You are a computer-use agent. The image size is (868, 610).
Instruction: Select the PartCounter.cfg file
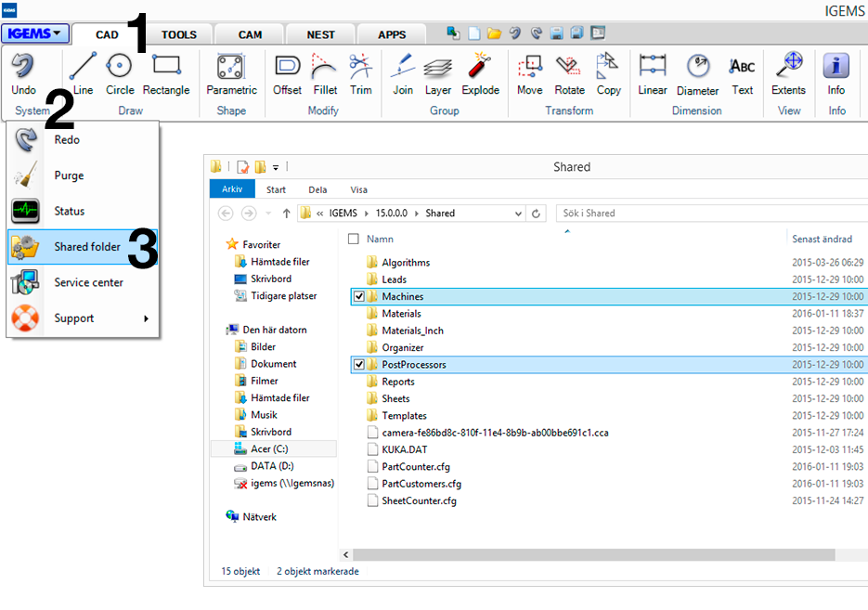416,467
